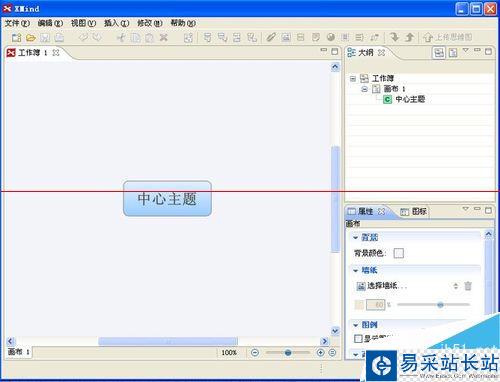500x382 pixels.
Task: Collapse the 画布 1 tree node
Action: point(365,89)
